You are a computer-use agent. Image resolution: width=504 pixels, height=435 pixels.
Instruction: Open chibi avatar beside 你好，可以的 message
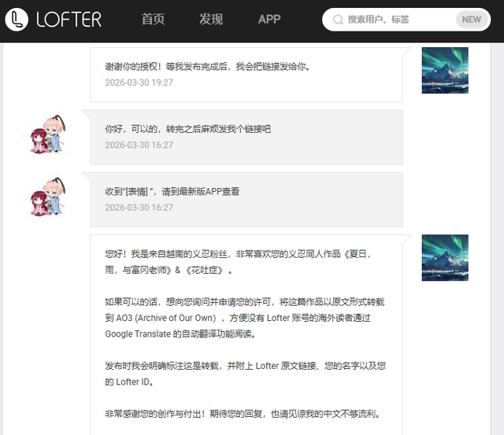[x=48, y=135]
